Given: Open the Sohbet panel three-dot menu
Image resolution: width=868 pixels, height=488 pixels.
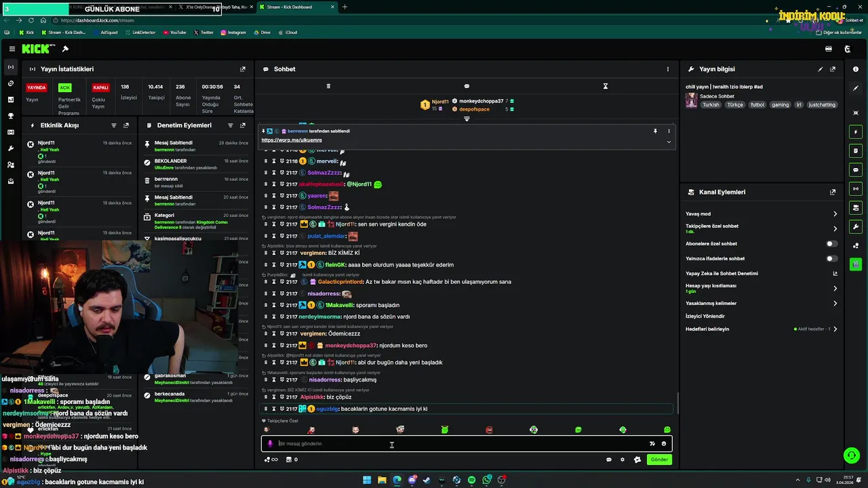Looking at the screenshot, I should click(x=668, y=69).
